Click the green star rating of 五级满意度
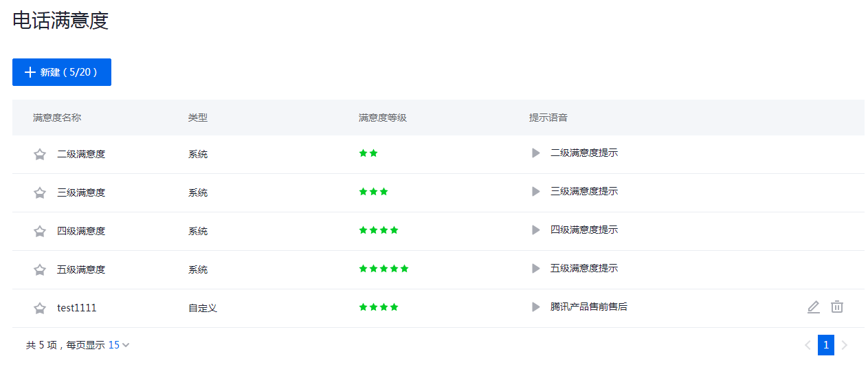Screen dimensions: 868x365 coord(384,269)
